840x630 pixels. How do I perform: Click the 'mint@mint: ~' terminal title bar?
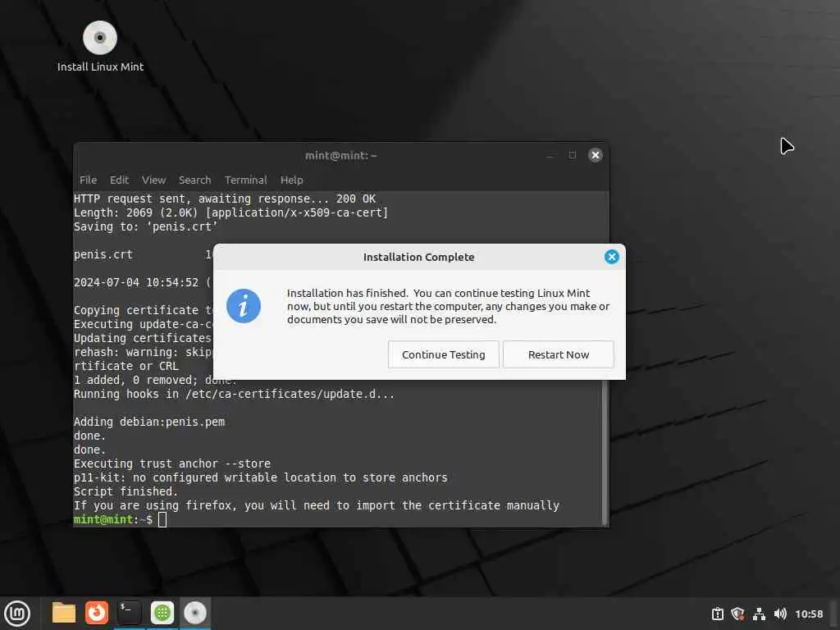[x=340, y=155]
